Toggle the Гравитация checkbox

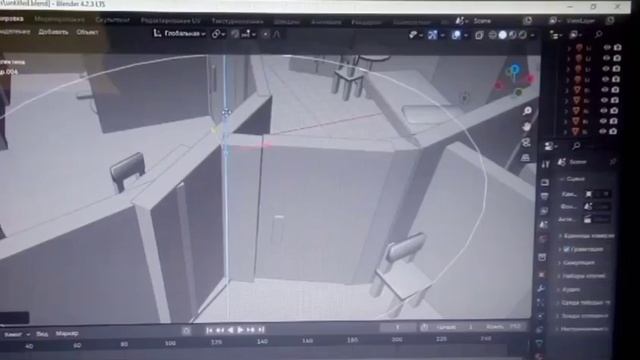[567, 249]
